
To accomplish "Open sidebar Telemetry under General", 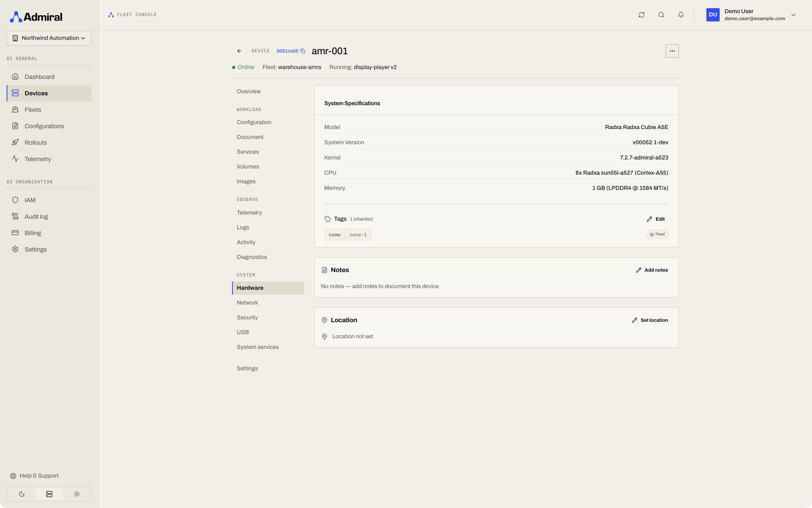I will click(x=49, y=159).
